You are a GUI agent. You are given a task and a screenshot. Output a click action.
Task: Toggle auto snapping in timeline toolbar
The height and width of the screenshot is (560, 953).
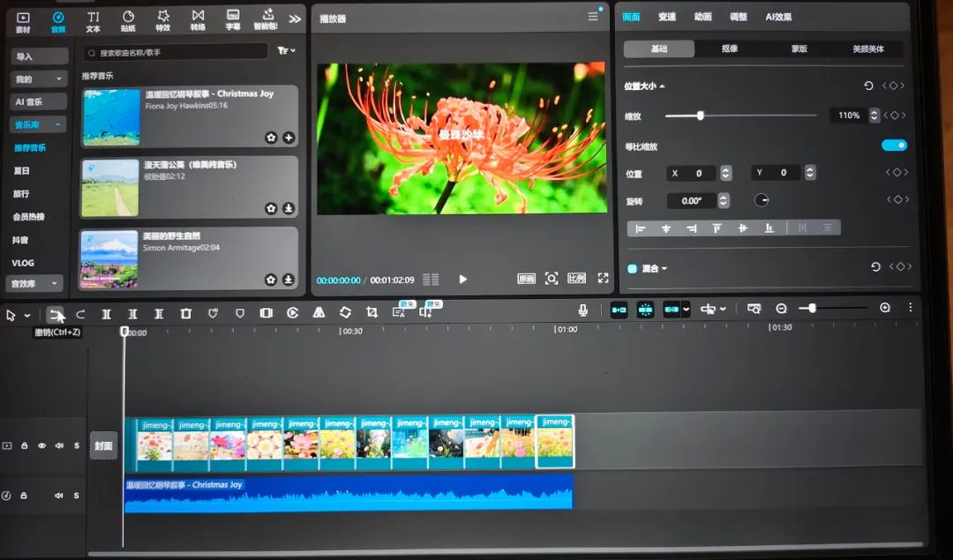click(645, 310)
